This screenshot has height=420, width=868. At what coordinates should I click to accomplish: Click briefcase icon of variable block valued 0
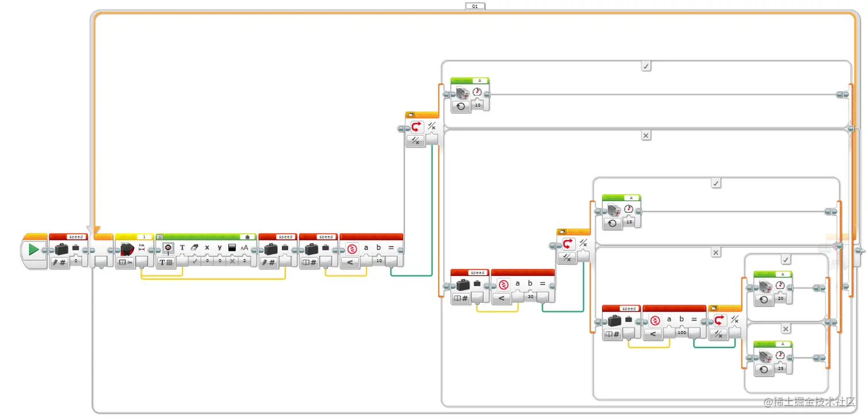tap(61, 249)
